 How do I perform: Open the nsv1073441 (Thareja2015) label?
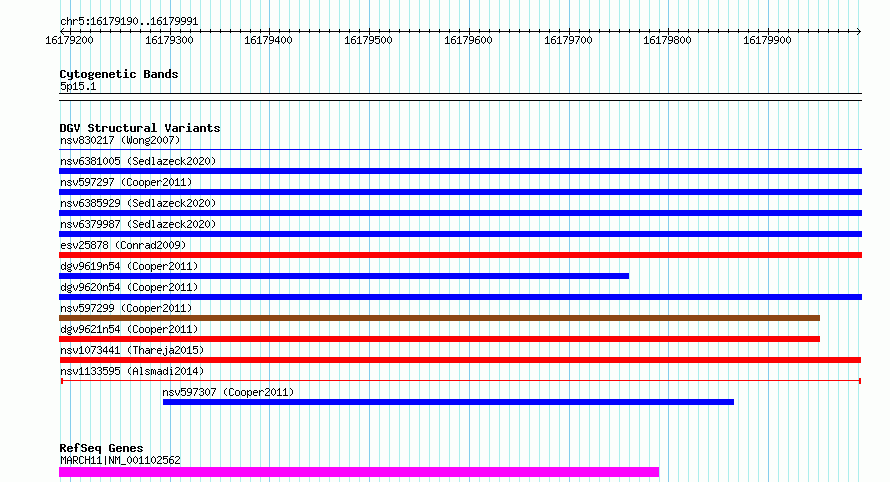[132, 350]
